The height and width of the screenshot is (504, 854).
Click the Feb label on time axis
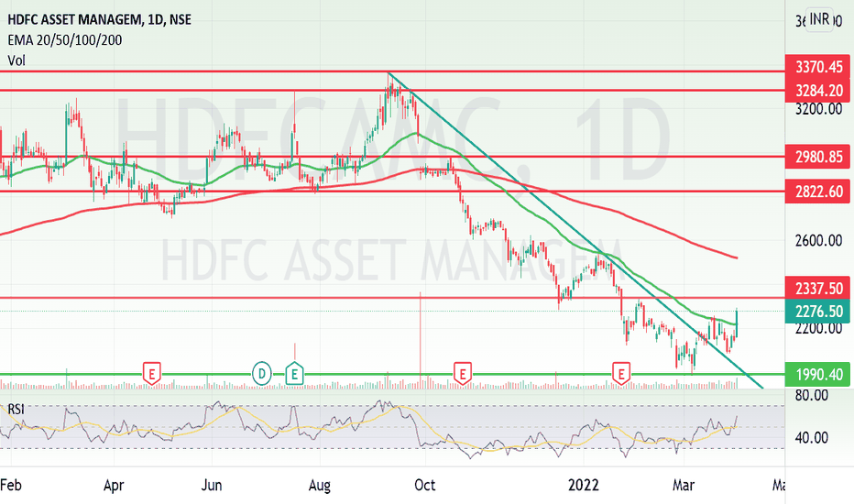[11, 485]
